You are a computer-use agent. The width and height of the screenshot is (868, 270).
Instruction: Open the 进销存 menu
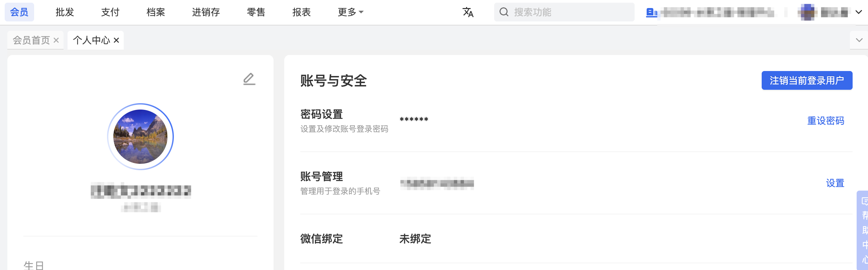(x=206, y=12)
